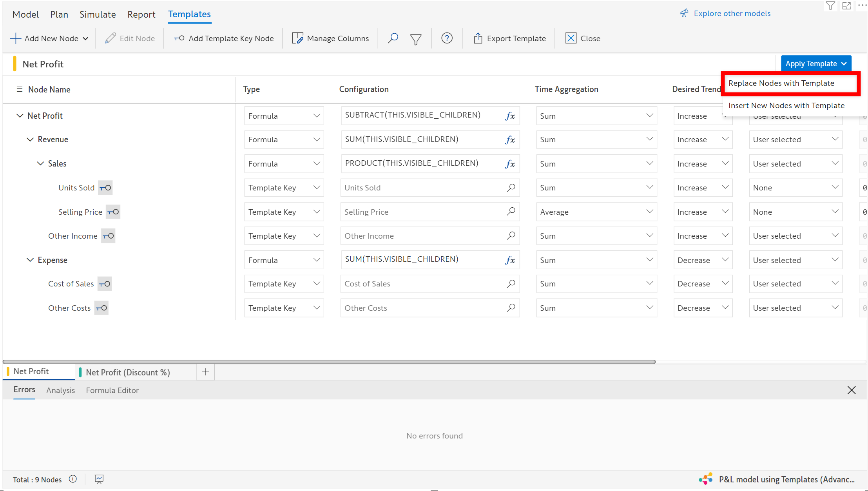
Task: Collapse the Expense tree node
Action: (x=30, y=260)
